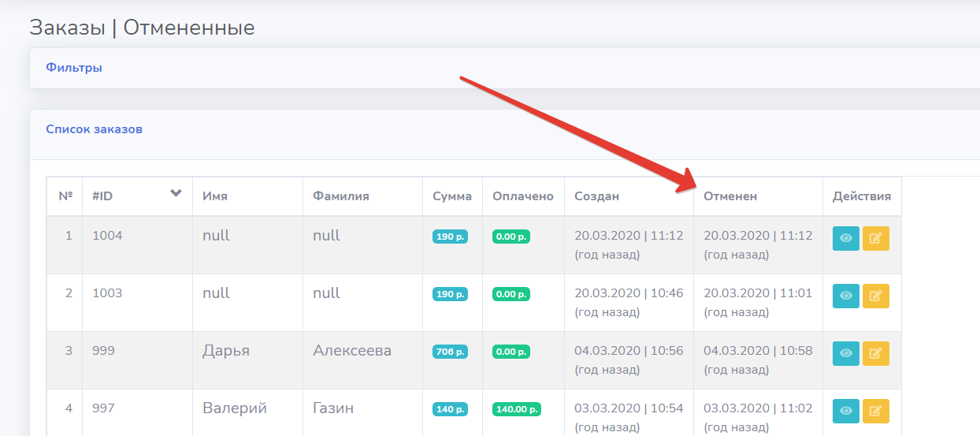Click the Сумма column header

452,196
